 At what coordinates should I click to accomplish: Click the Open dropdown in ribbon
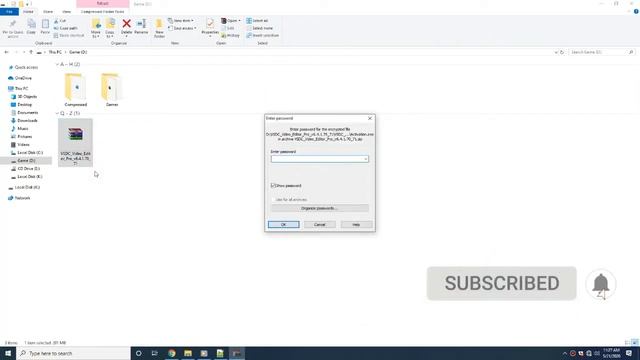pyautogui.click(x=231, y=20)
